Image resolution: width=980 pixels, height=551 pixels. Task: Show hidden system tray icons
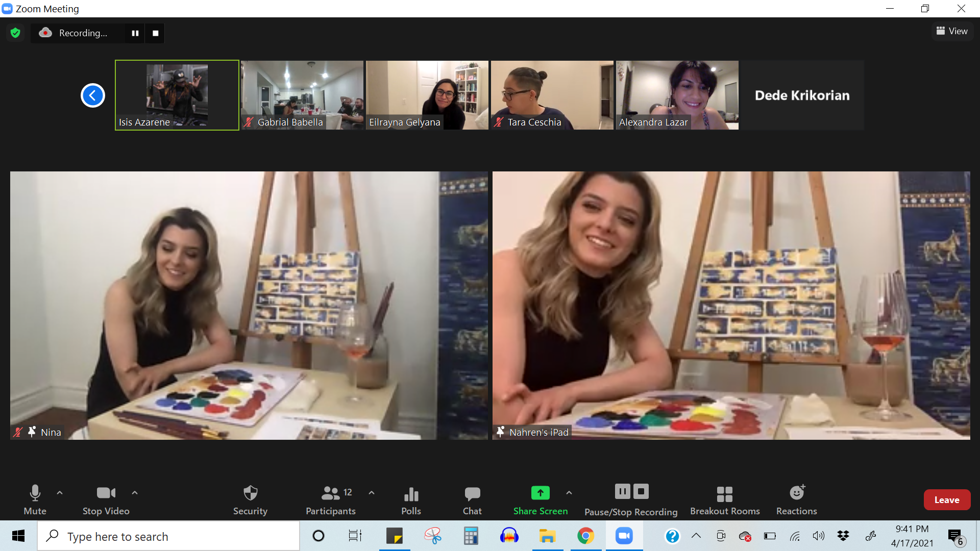coord(696,536)
